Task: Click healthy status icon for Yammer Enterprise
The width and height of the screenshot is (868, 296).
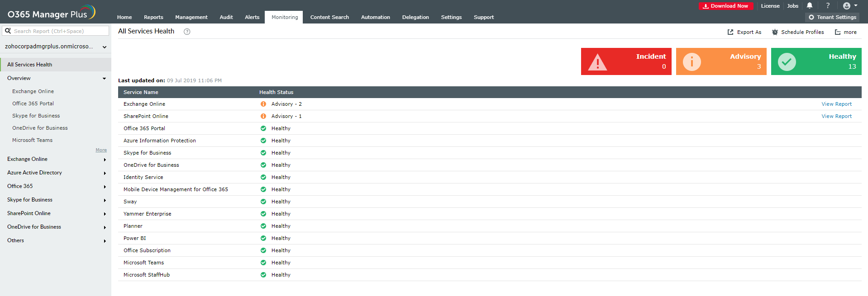Action: [x=263, y=214]
